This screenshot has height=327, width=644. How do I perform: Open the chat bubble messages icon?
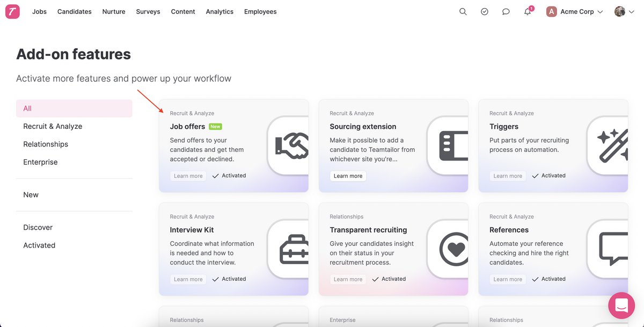[506, 12]
